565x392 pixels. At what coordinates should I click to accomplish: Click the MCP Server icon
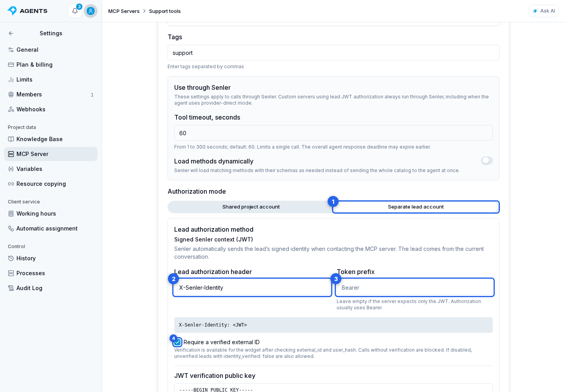(11, 154)
